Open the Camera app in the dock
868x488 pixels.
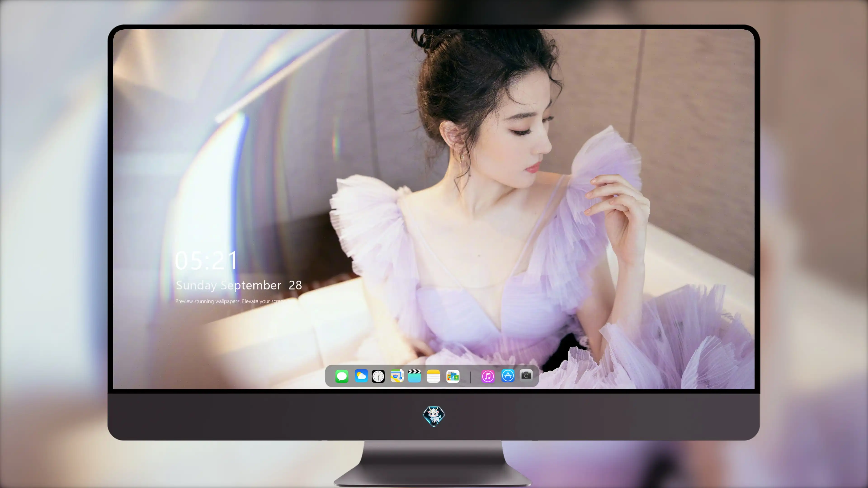(526, 375)
